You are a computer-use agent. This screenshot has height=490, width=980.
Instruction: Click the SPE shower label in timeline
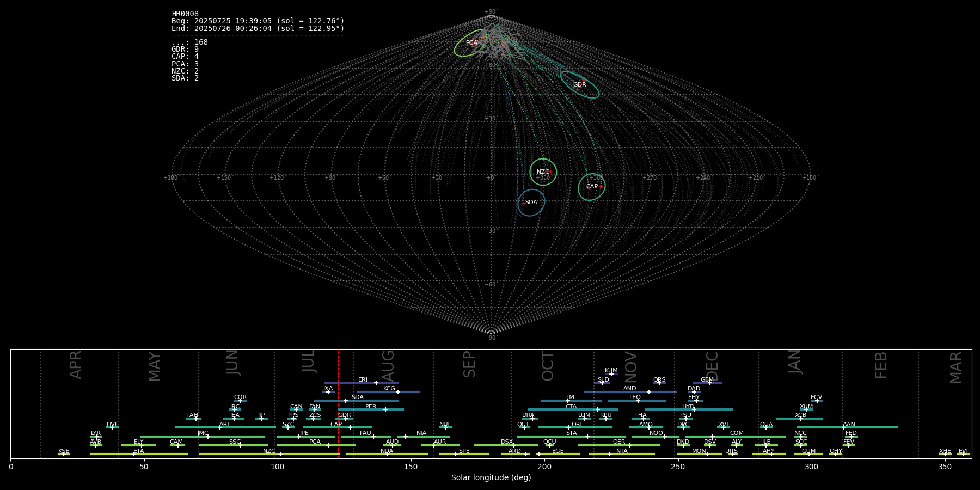(x=464, y=451)
